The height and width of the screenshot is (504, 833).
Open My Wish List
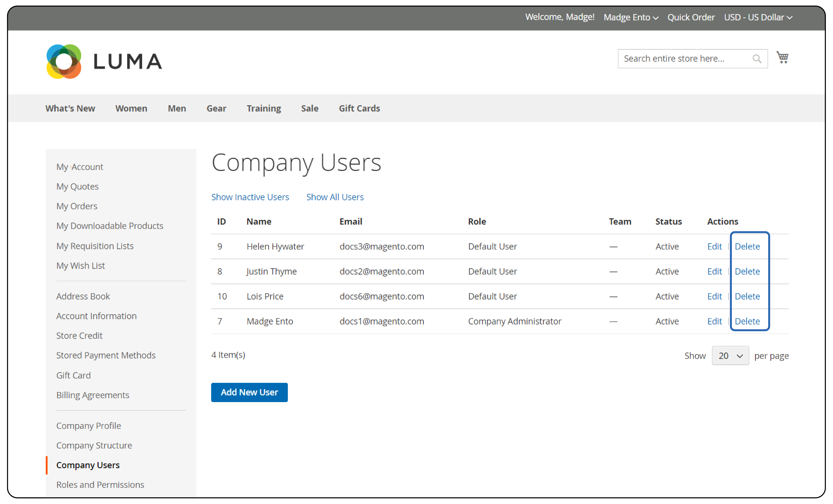pyautogui.click(x=80, y=266)
